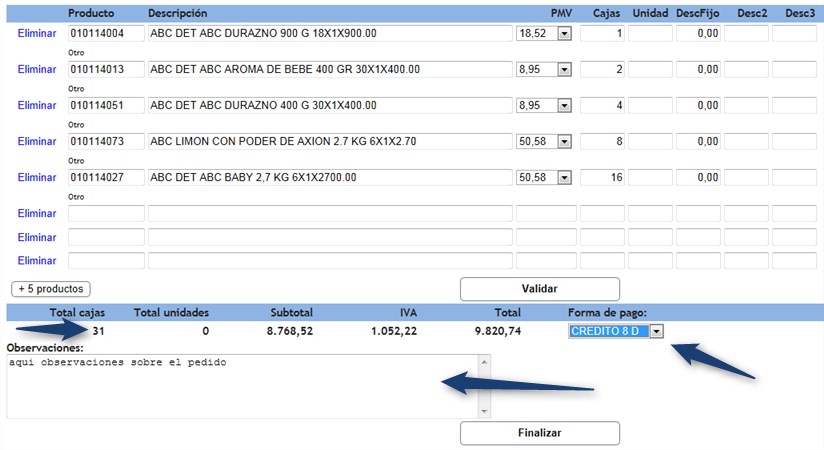The width and height of the screenshot is (824, 450).
Task: Click product code field 010114073
Action: click(106, 141)
